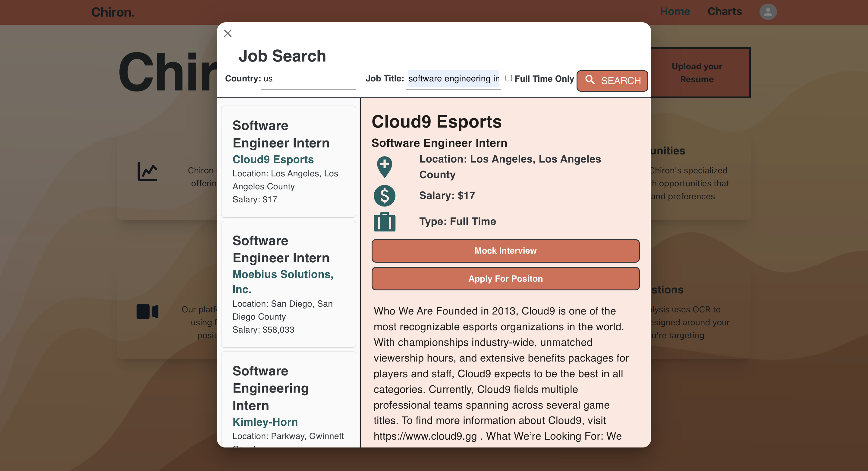Open the Charts nav item
The height and width of the screenshot is (471, 868).
point(725,11)
